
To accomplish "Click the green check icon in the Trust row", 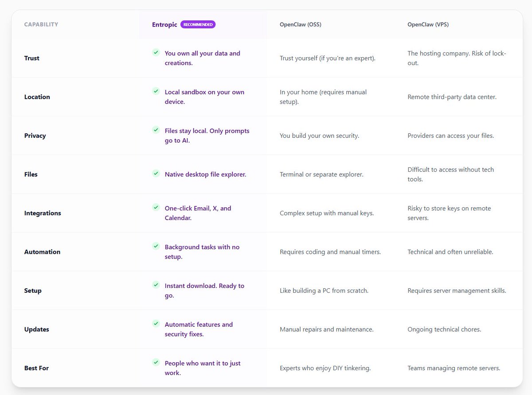I will click(156, 52).
